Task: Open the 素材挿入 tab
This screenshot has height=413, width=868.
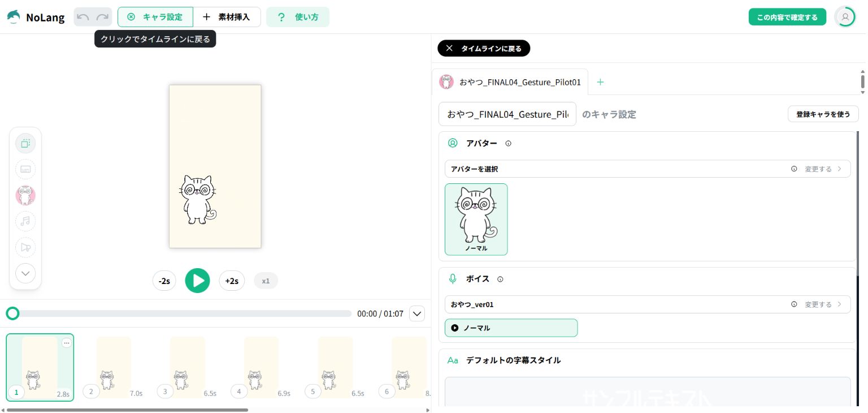Action: (227, 17)
